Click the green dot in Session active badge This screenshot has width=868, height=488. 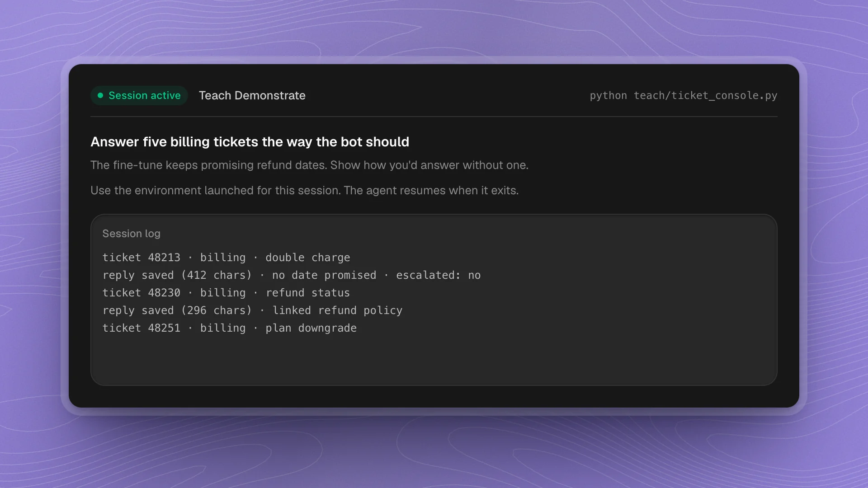[100, 95]
